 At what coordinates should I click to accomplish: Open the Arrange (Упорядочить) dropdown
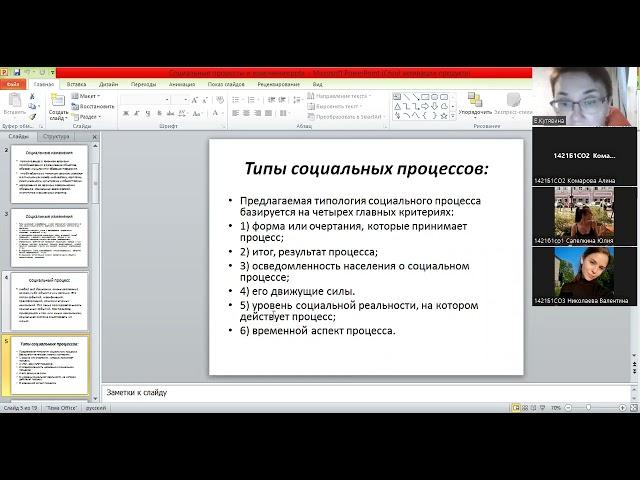[x=475, y=104]
